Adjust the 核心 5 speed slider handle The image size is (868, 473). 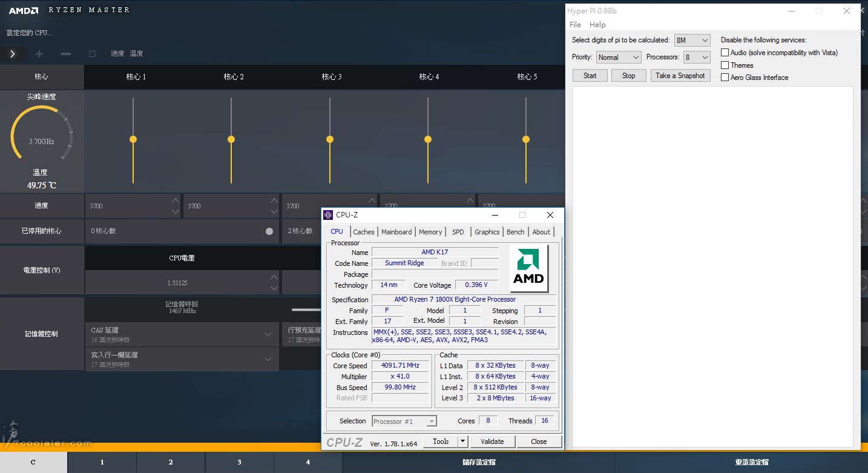click(526, 139)
